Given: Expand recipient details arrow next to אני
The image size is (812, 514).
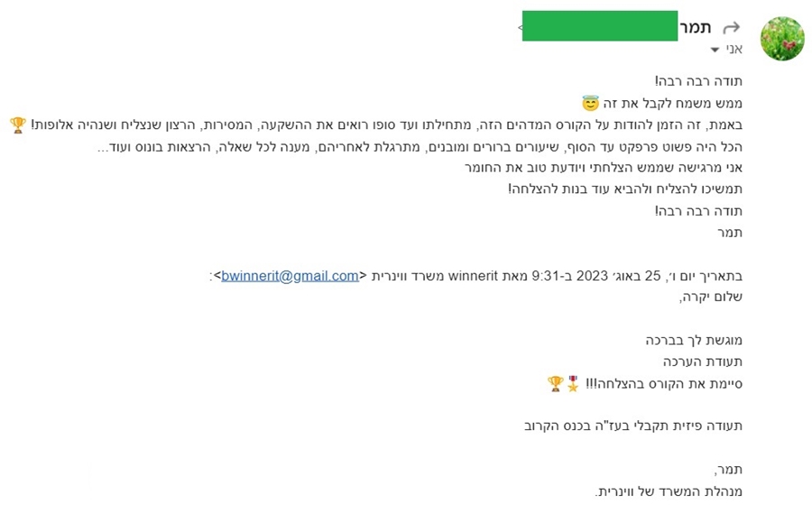Looking at the screenshot, I should point(715,50).
